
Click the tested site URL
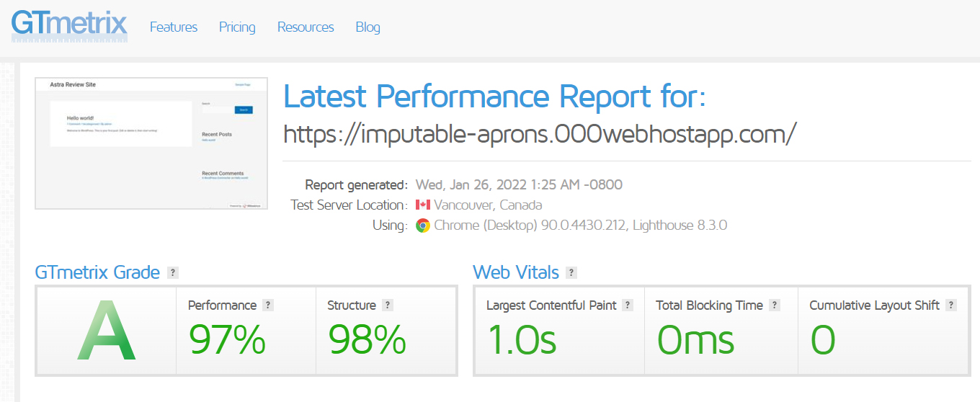tap(540, 133)
